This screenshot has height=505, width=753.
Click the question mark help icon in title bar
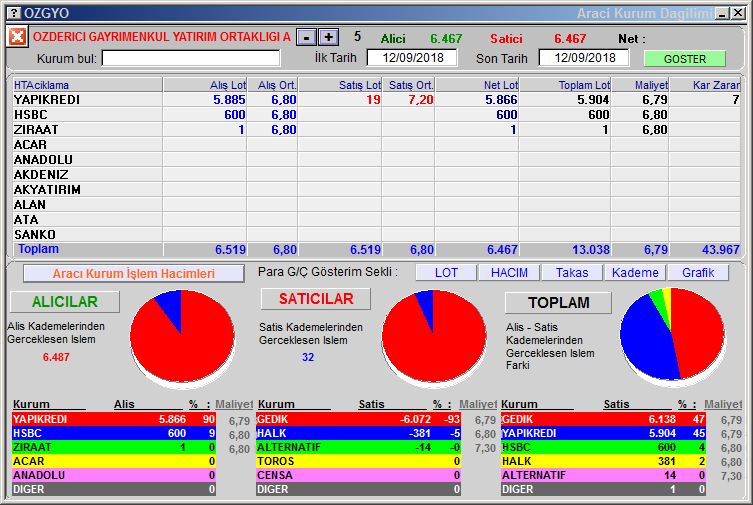(16, 12)
